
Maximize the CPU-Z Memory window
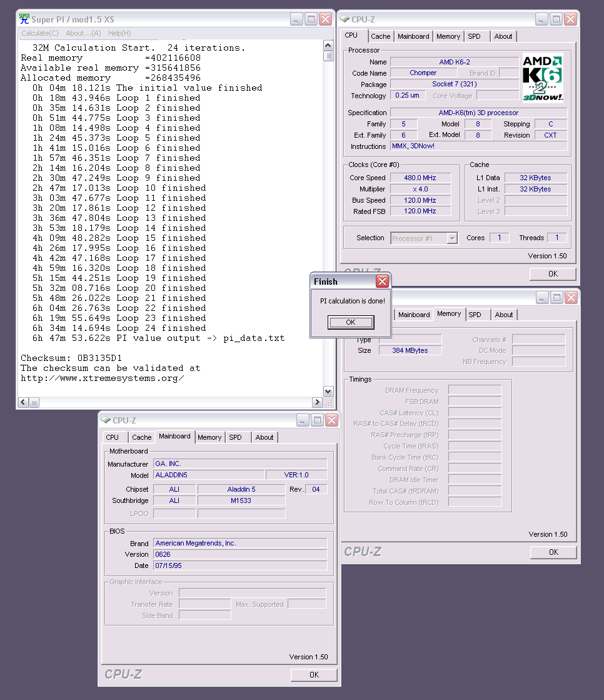click(x=556, y=298)
